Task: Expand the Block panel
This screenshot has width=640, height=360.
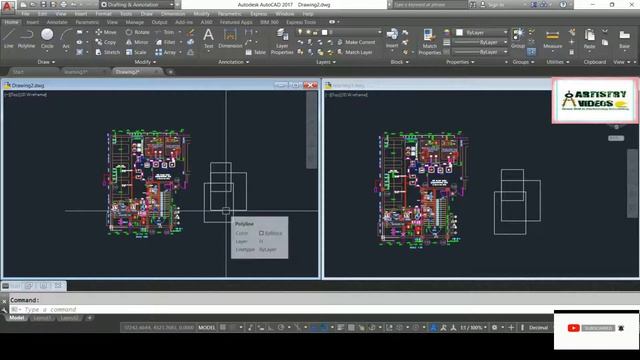Action: tap(399, 62)
